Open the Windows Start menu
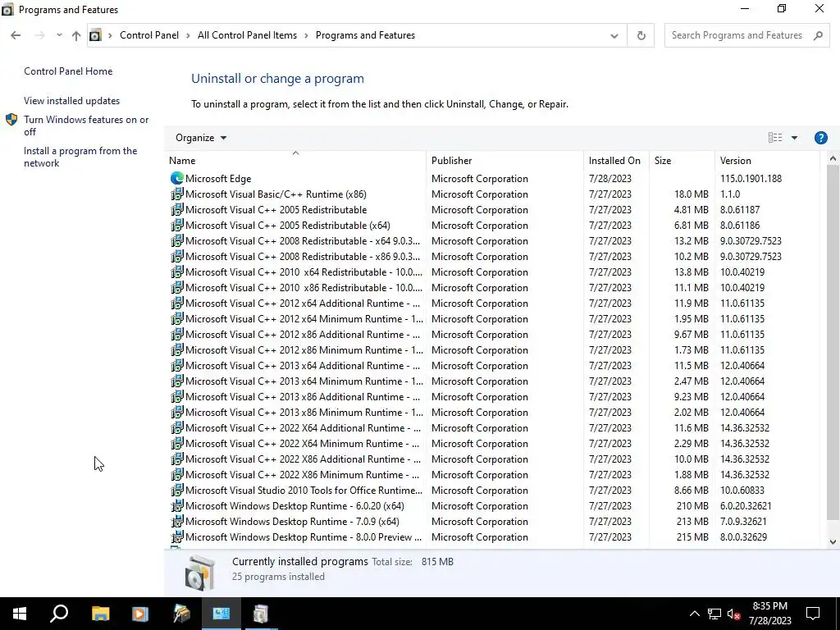The image size is (840, 630). [20, 614]
